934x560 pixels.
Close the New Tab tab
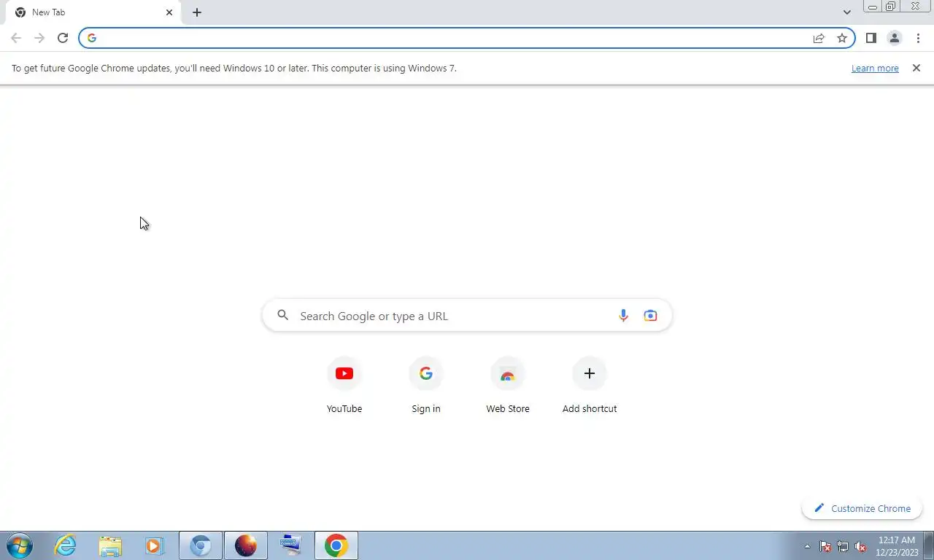click(x=169, y=12)
